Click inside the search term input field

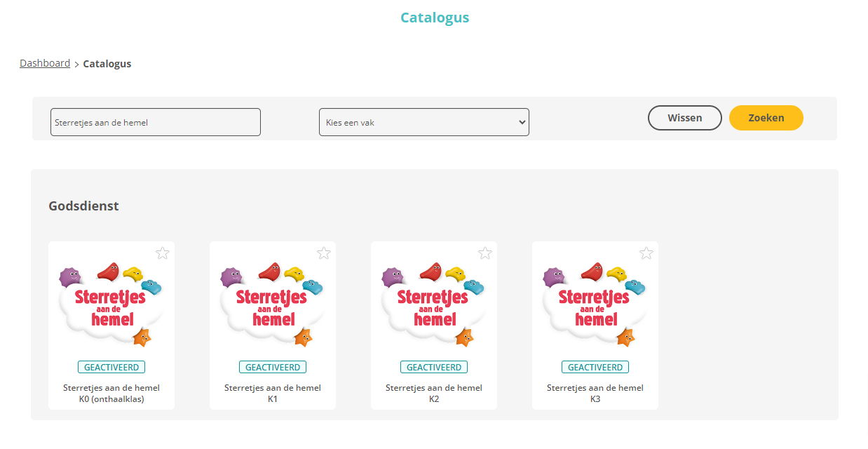click(155, 121)
